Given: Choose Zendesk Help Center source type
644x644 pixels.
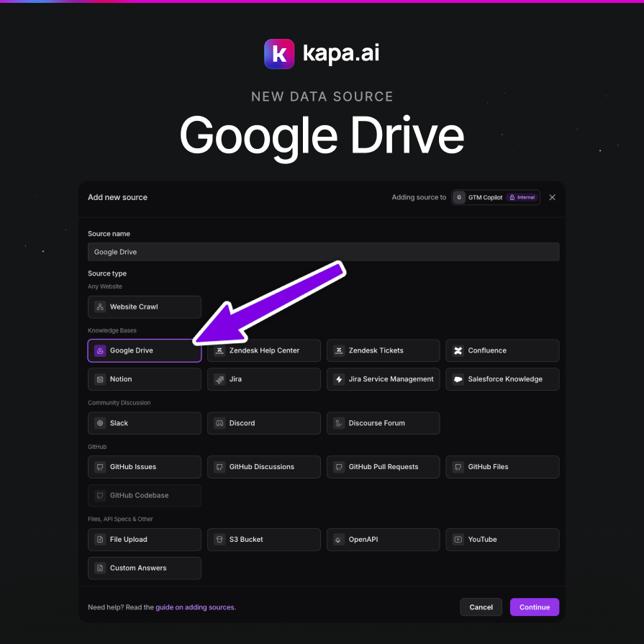Looking at the screenshot, I should 263,350.
